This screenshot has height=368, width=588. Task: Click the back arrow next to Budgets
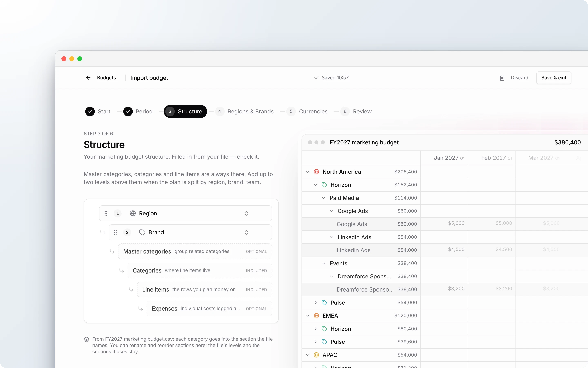pos(88,78)
